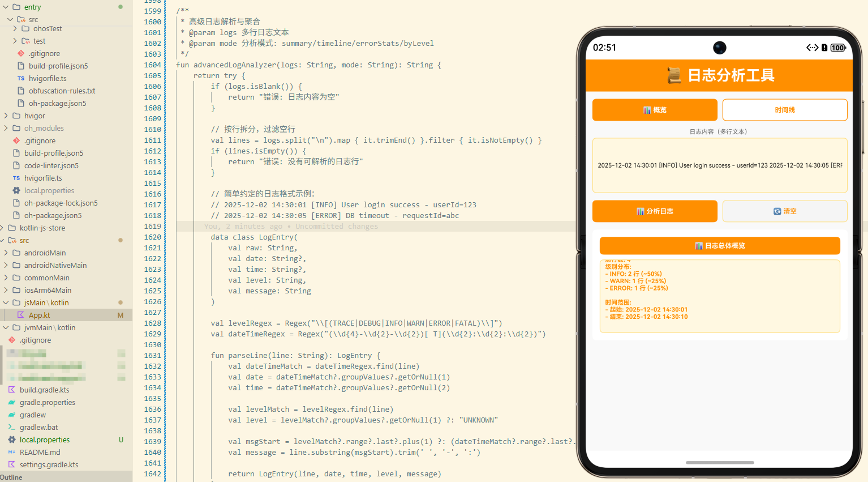Switch to the 概览 tab in phone app

pyautogui.click(x=655, y=110)
